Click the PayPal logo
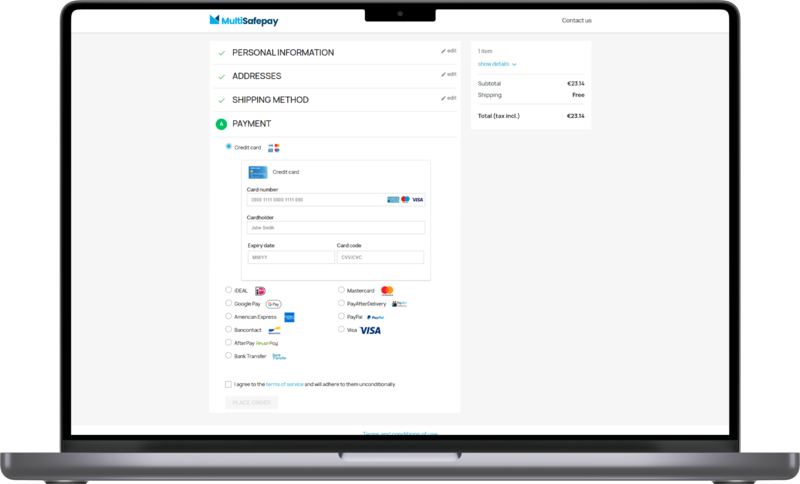 pos(376,317)
